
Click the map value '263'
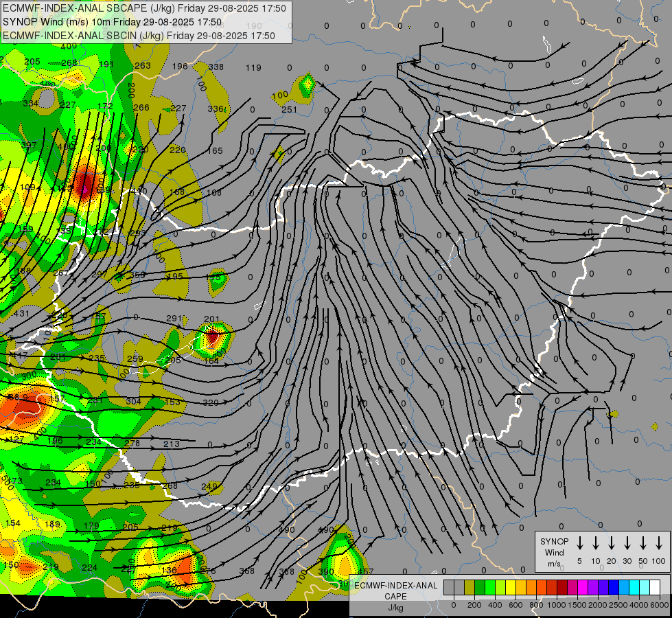click(143, 66)
